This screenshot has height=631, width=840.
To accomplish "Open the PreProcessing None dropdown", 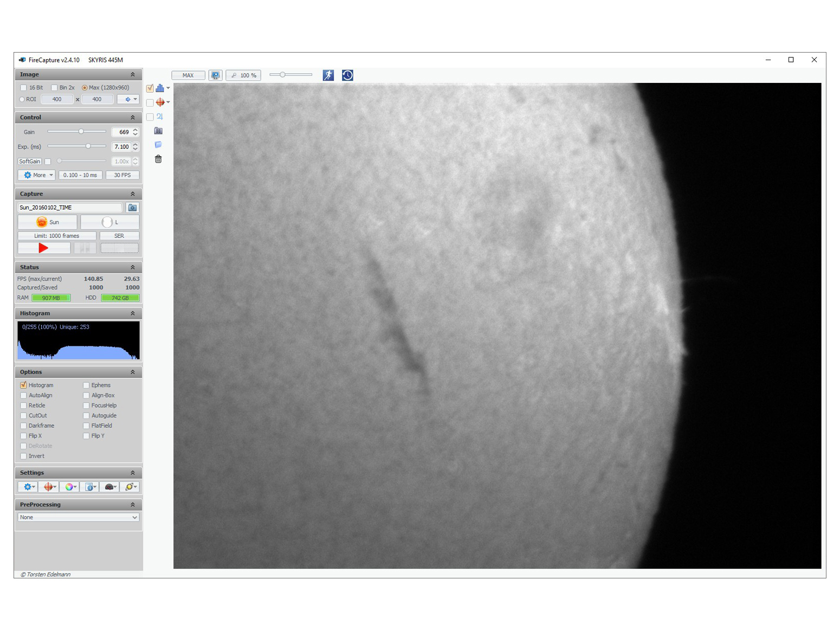I will [79, 517].
